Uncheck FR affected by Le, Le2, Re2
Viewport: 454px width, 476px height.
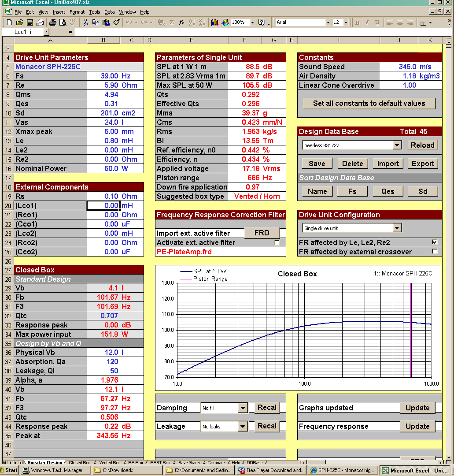click(x=435, y=242)
